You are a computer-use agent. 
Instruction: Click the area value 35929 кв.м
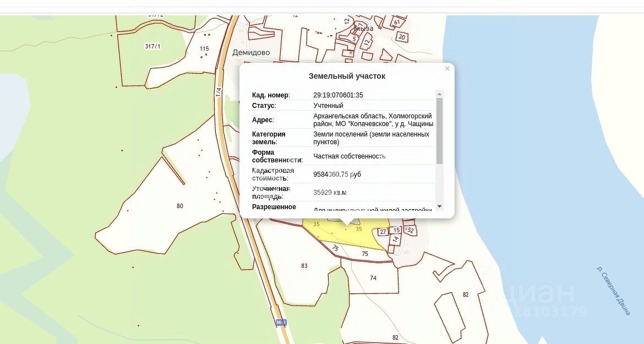330,193
